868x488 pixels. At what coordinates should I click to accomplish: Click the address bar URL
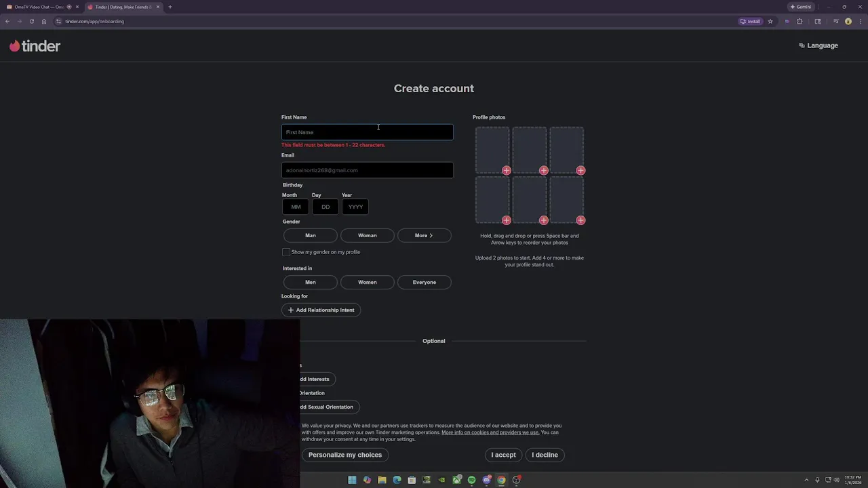(x=94, y=21)
